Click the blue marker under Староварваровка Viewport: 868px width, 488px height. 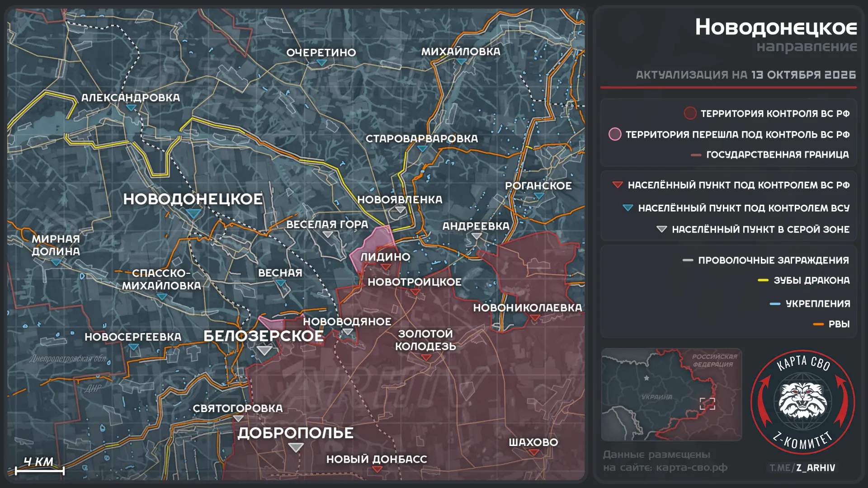[422, 149]
